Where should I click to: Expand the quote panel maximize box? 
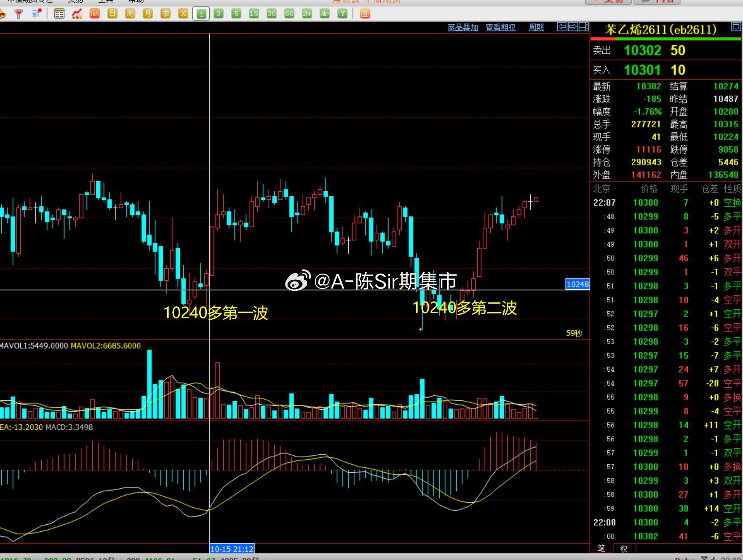coord(735,27)
